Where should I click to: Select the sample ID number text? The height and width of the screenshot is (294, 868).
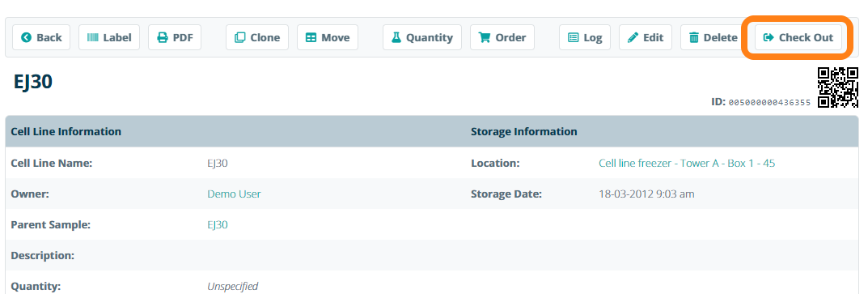(769, 103)
